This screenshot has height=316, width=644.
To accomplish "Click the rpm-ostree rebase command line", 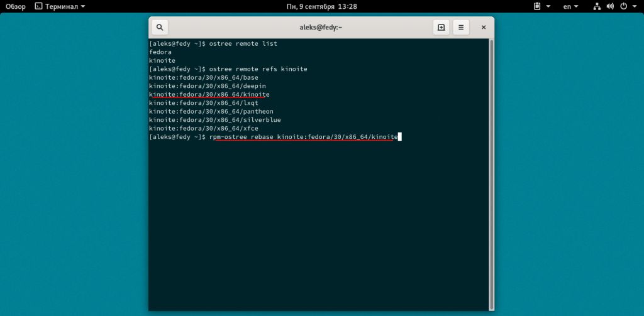I will point(303,137).
